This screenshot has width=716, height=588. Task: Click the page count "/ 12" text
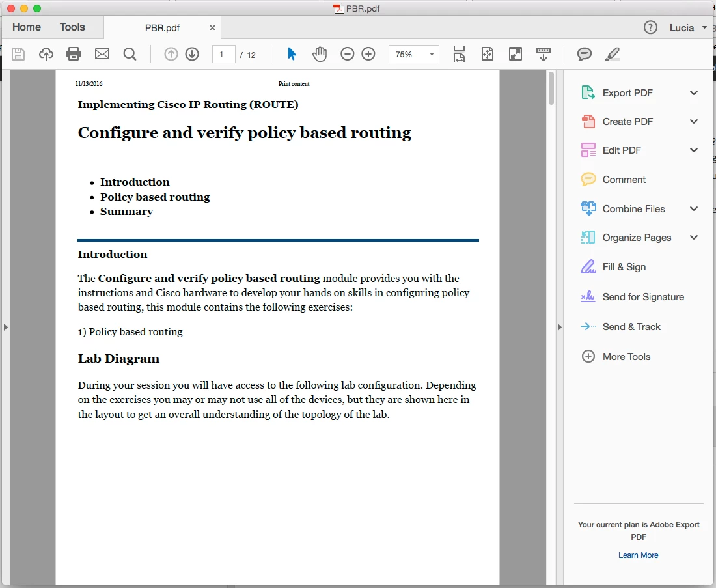point(248,55)
